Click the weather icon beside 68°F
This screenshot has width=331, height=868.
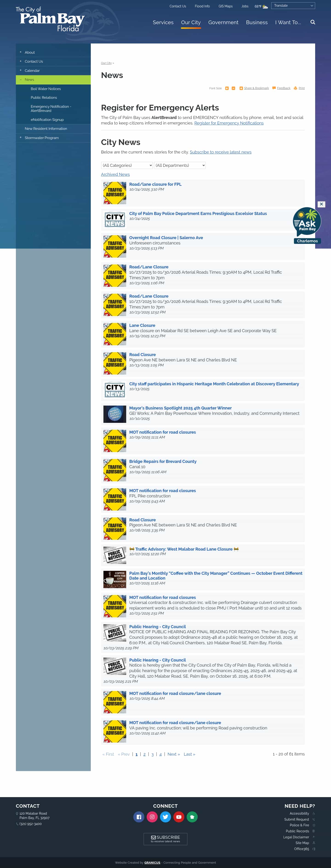click(265, 6)
